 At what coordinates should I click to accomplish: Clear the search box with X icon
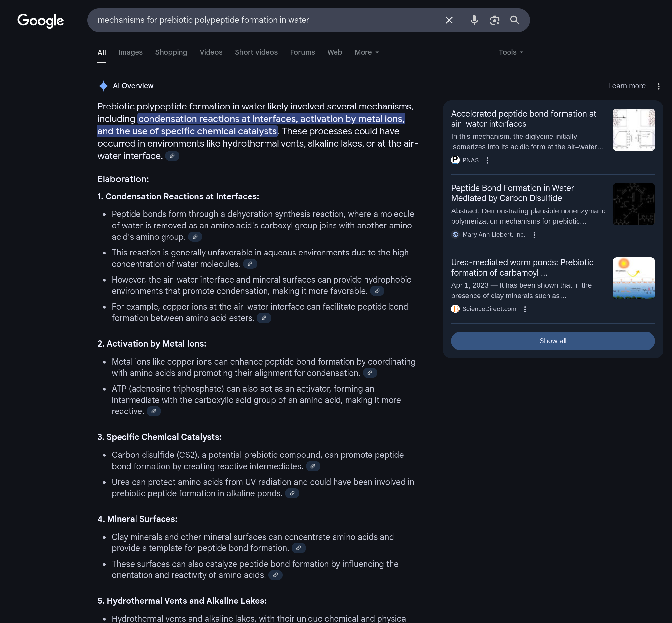[x=449, y=20]
